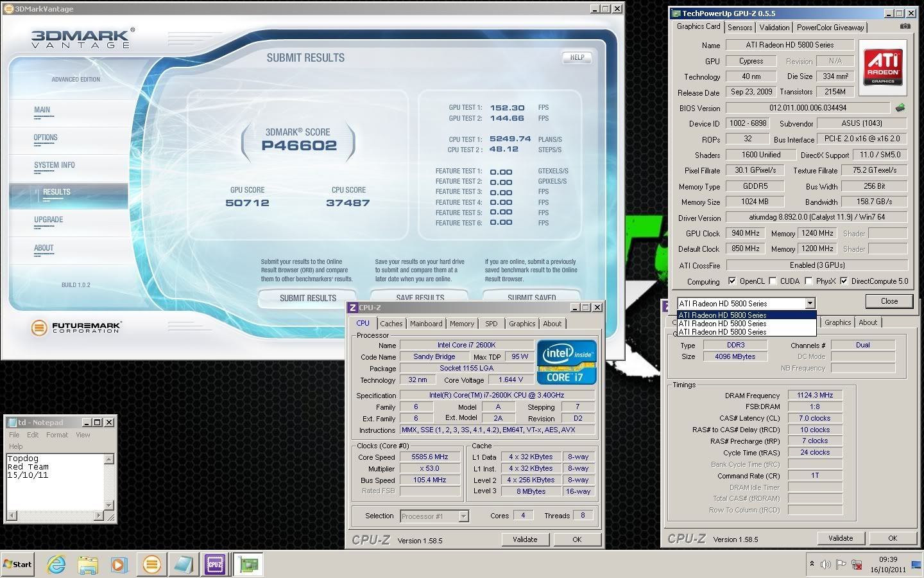Click DRAM Frequency value 1124.3 MHz
The image size is (924, 578).
(815, 395)
